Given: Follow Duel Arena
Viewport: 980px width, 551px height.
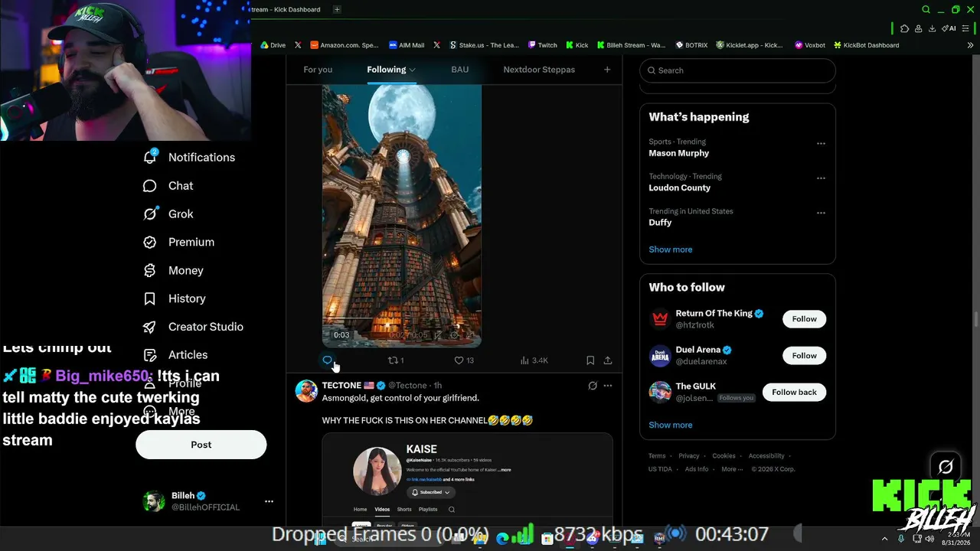Looking at the screenshot, I should [805, 356].
